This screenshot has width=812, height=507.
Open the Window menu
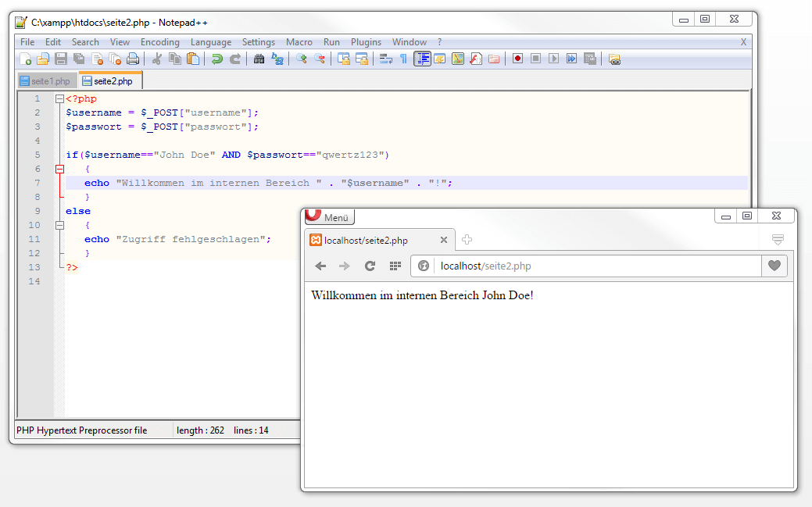tap(409, 42)
